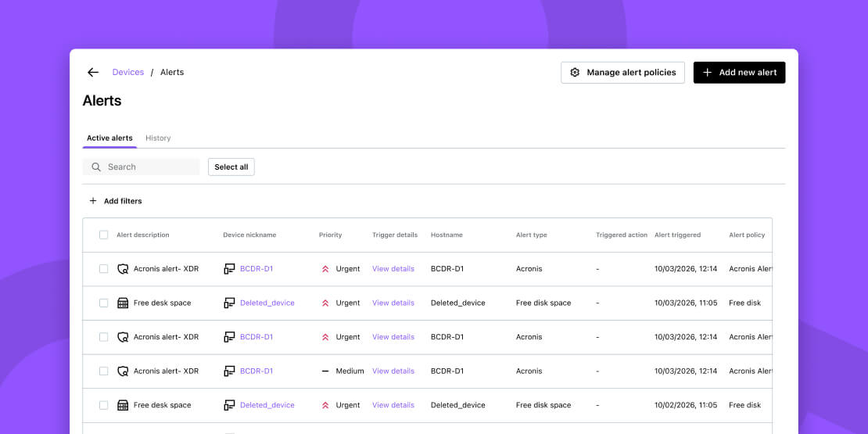Open Deleted_device nickname link in 10/02/2026 row
Screen dimensions: 868x434
[267, 405]
